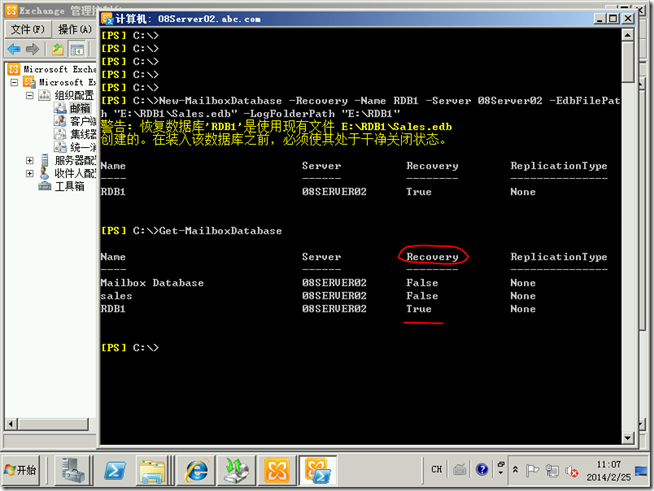Click the Get-MailboxDatabase command text

(x=220, y=231)
